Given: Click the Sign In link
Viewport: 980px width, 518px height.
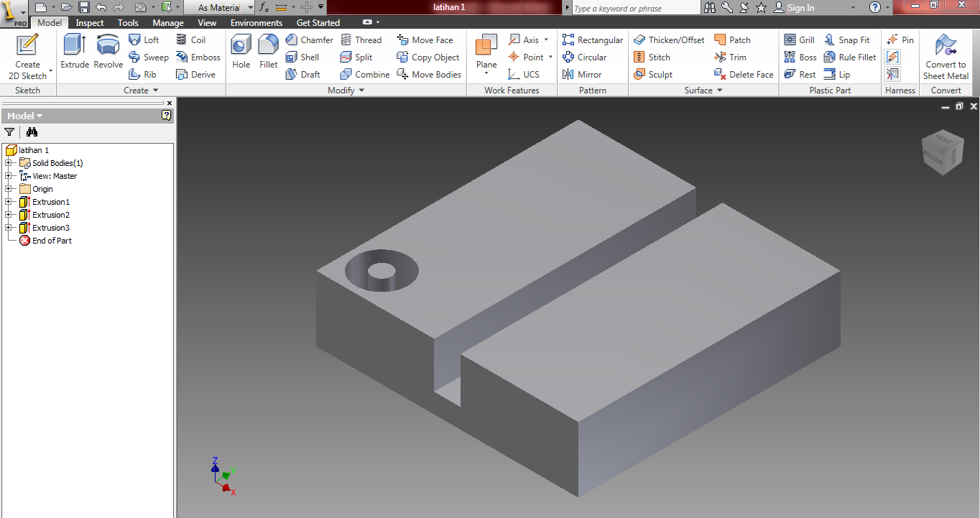Looking at the screenshot, I should pos(800,7).
